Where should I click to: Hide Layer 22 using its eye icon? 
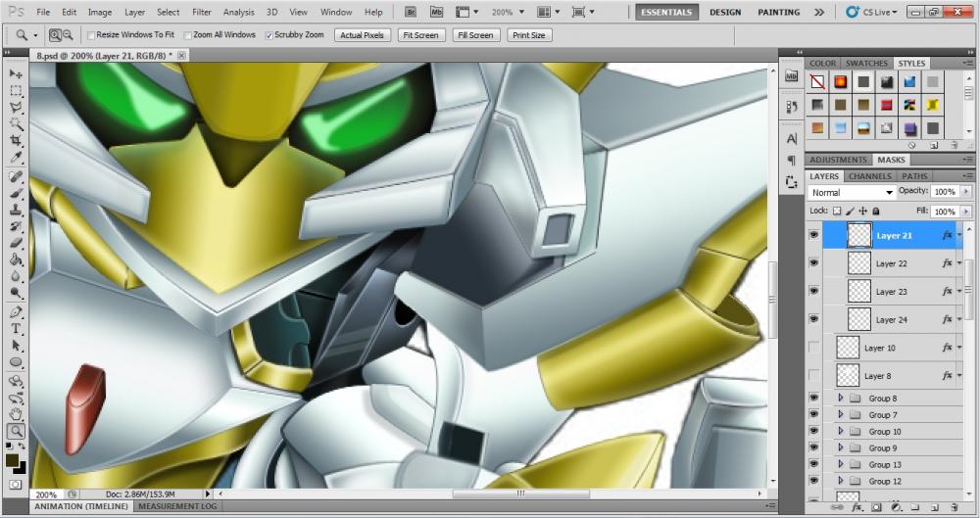coord(813,263)
